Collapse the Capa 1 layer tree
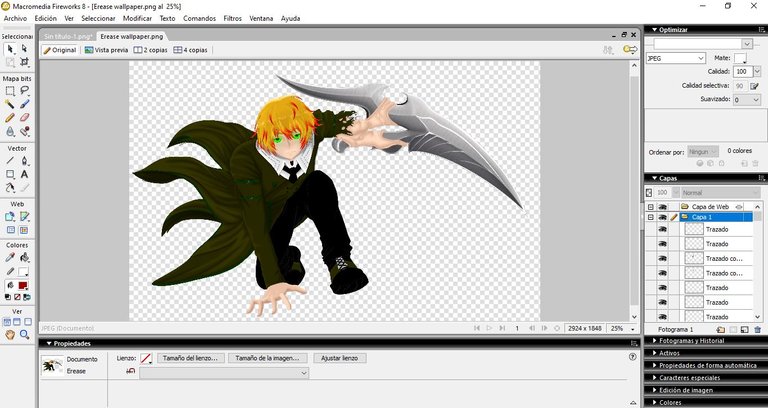The height and width of the screenshot is (408, 768). pos(650,217)
